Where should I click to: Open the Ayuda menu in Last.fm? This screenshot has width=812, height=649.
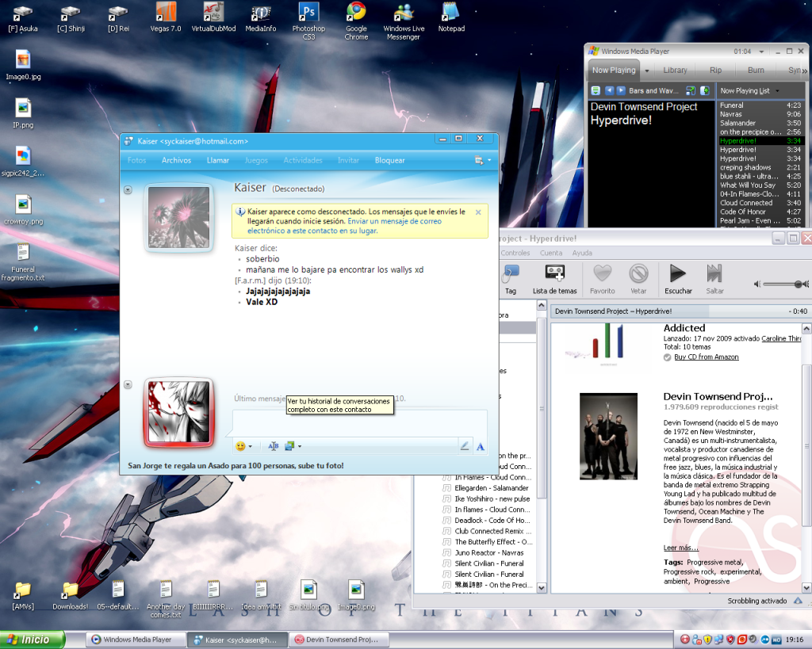pyautogui.click(x=582, y=253)
